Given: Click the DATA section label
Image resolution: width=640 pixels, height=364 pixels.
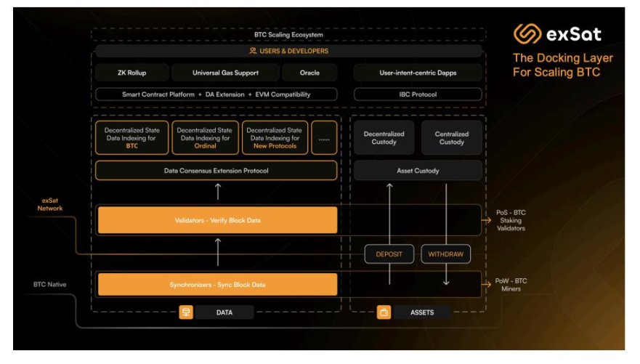Looking at the screenshot, I should pyautogui.click(x=224, y=312).
